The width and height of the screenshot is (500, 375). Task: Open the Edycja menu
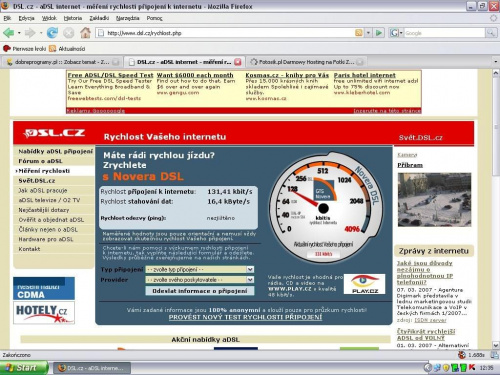[x=26, y=18]
